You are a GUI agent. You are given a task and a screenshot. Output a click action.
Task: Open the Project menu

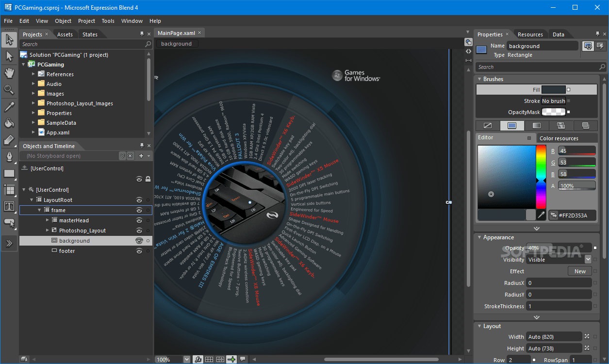click(86, 21)
